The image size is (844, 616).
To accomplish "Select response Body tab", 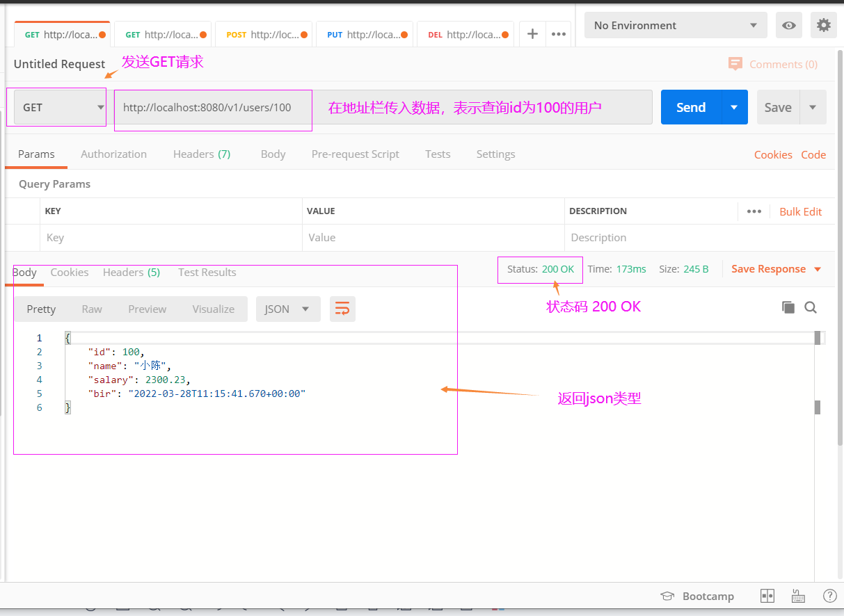I will point(24,273).
